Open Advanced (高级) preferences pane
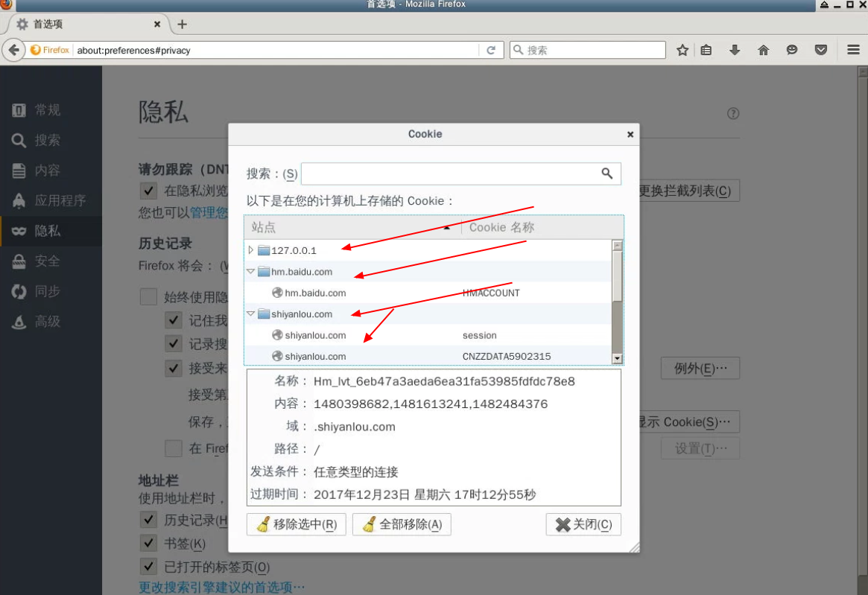This screenshot has width=868, height=595. pos(51,321)
